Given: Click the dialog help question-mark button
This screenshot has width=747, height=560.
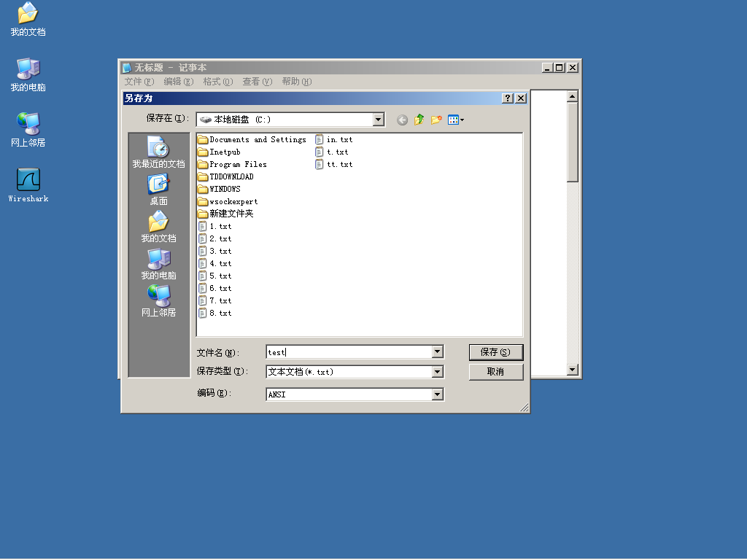Looking at the screenshot, I should click(x=508, y=98).
